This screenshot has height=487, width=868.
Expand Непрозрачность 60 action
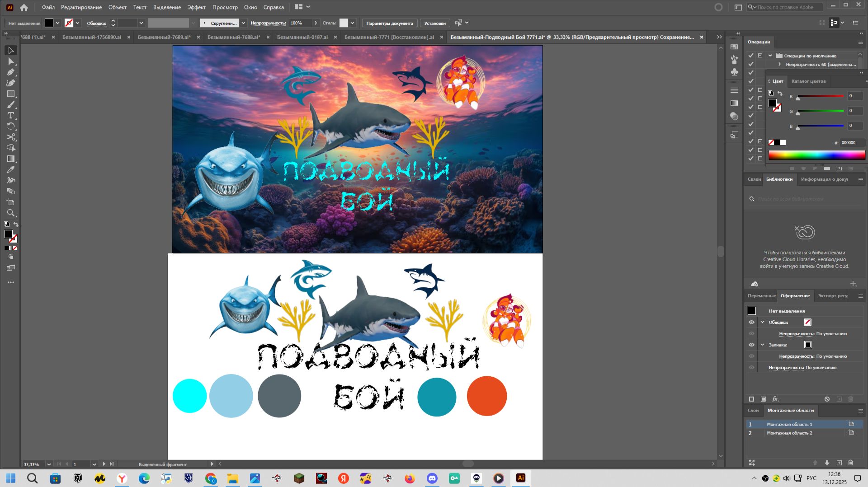780,65
